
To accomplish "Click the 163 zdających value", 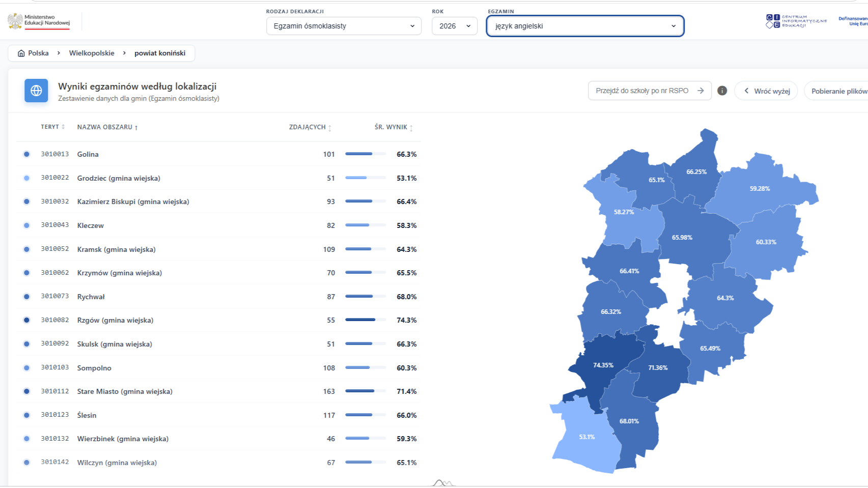I will (329, 391).
